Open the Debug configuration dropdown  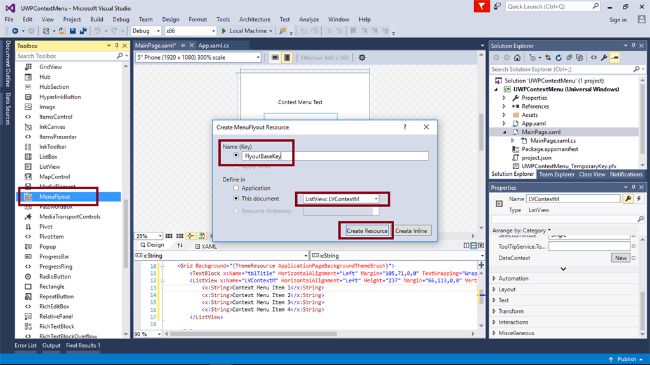[x=146, y=31]
